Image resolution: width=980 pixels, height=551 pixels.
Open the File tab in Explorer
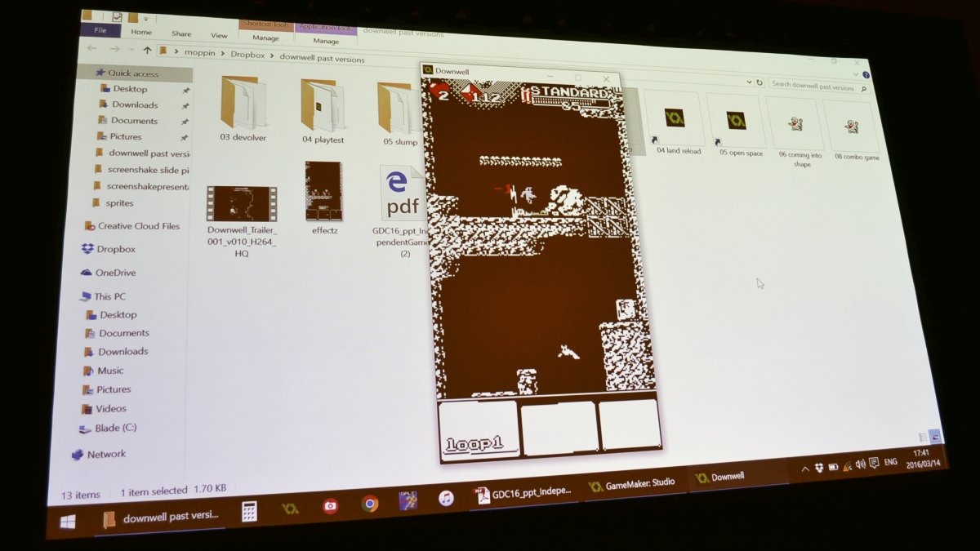100,31
